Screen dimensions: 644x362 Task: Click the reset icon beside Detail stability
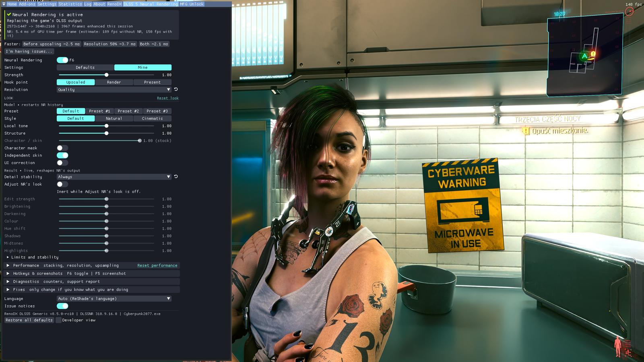tap(176, 177)
